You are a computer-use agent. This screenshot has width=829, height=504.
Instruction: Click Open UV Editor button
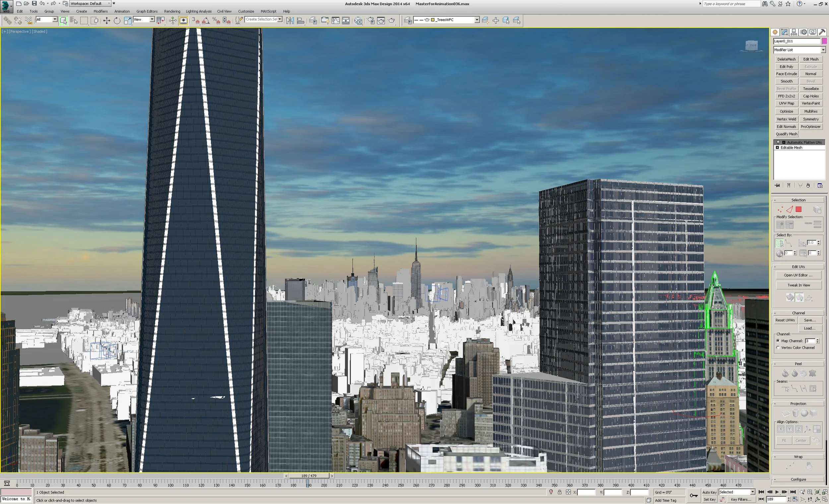point(798,275)
